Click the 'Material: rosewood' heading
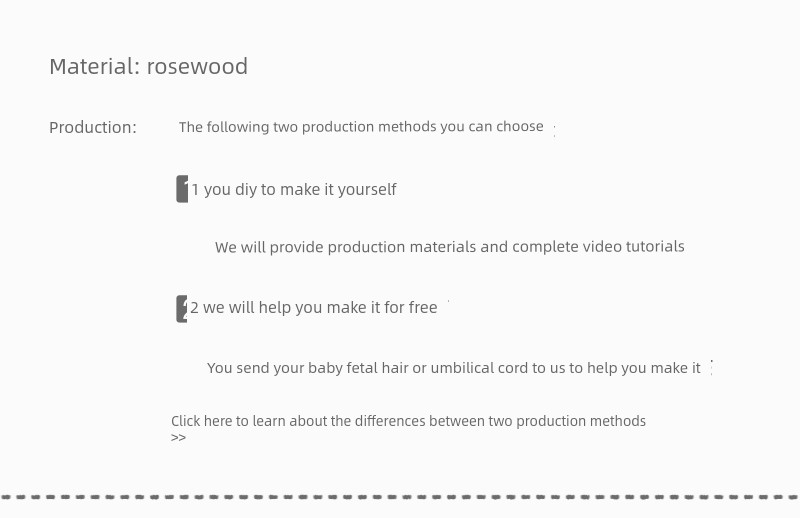This screenshot has height=518, width=800. pos(148,67)
